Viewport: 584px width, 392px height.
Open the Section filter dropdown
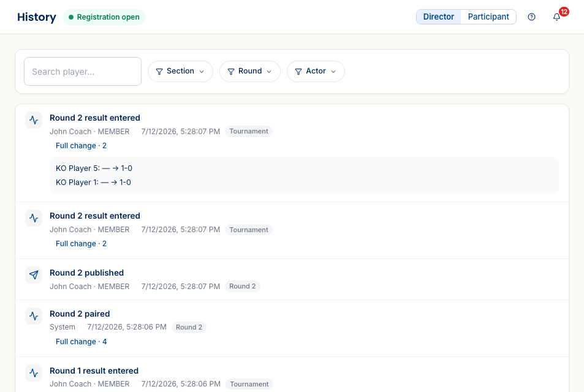(x=180, y=71)
